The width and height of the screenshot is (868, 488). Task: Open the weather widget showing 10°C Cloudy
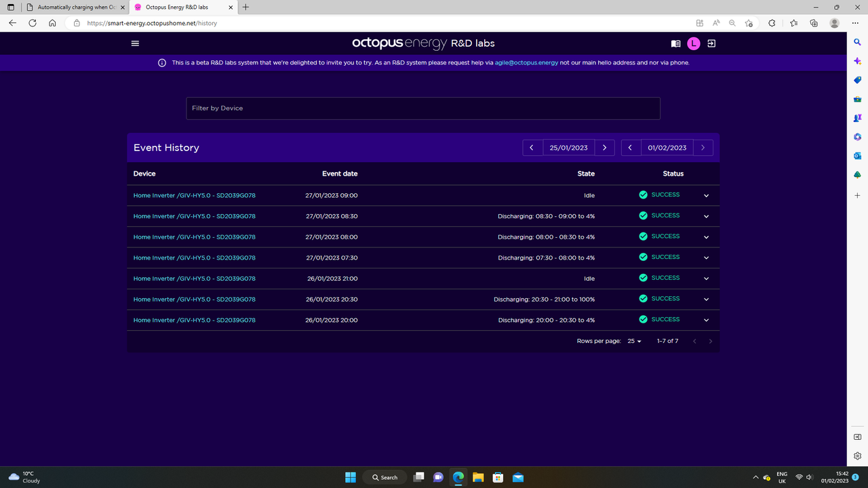click(x=24, y=477)
